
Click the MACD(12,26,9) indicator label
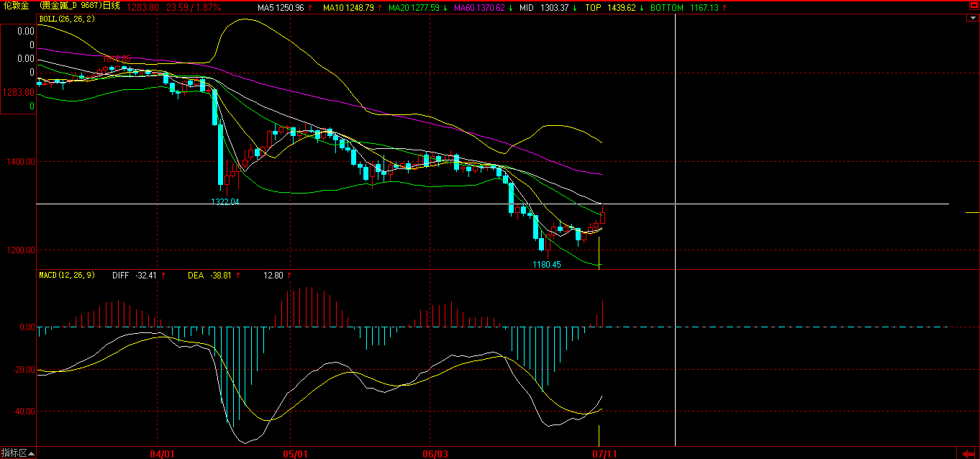pos(67,275)
